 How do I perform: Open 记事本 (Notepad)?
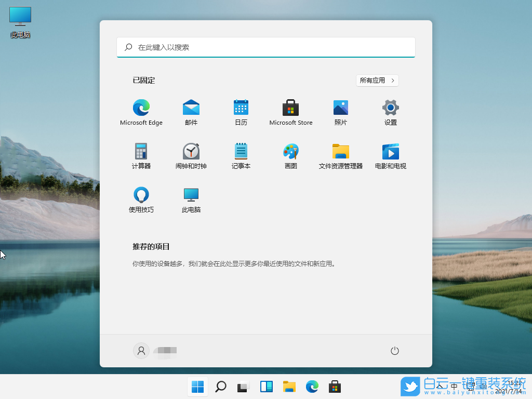241,151
